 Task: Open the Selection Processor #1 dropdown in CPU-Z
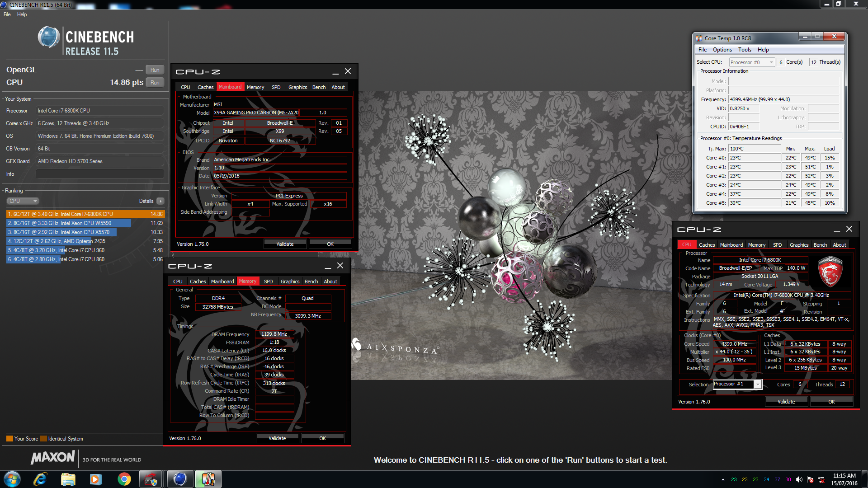click(737, 384)
